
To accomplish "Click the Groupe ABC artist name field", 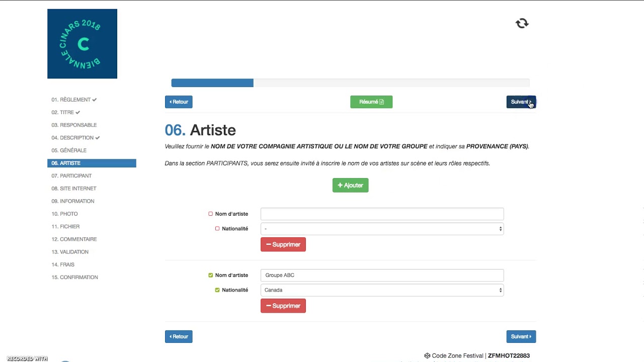I will tap(382, 275).
